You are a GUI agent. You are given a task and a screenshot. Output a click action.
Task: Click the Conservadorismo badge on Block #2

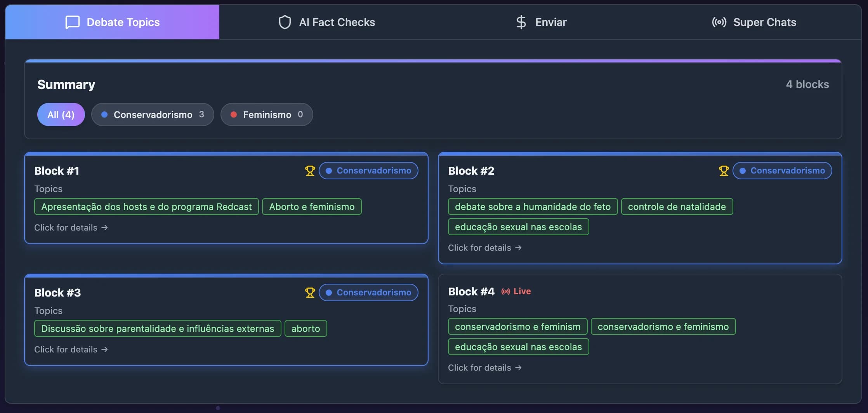tap(782, 170)
